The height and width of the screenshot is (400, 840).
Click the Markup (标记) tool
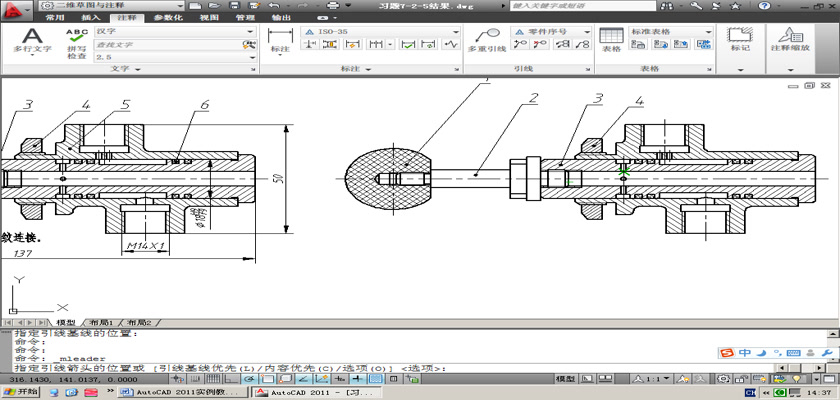coord(740,40)
